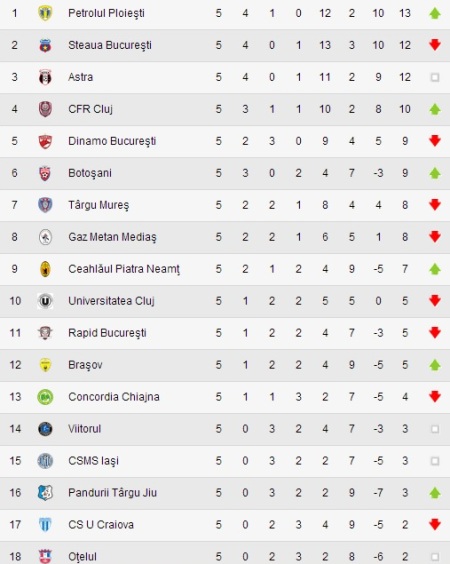Select the Brașov team name
The image size is (450, 564).
(85, 365)
